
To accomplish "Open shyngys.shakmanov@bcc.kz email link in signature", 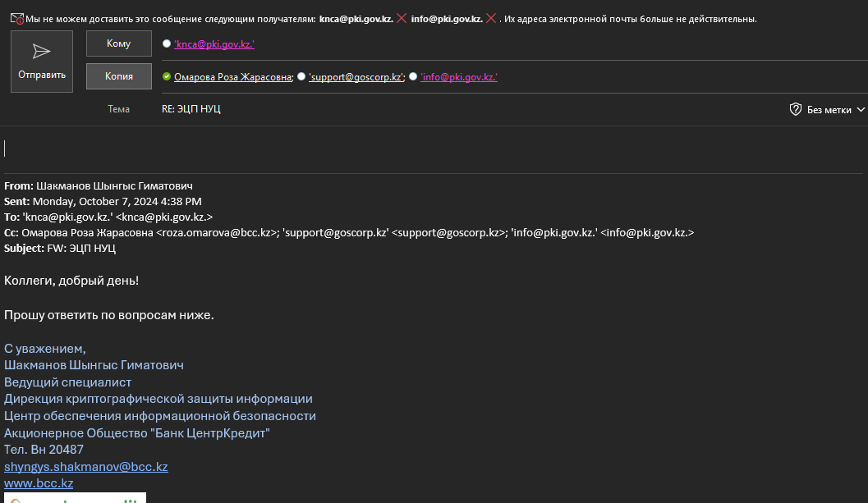I will pyautogui.click(x=85, y=467).
